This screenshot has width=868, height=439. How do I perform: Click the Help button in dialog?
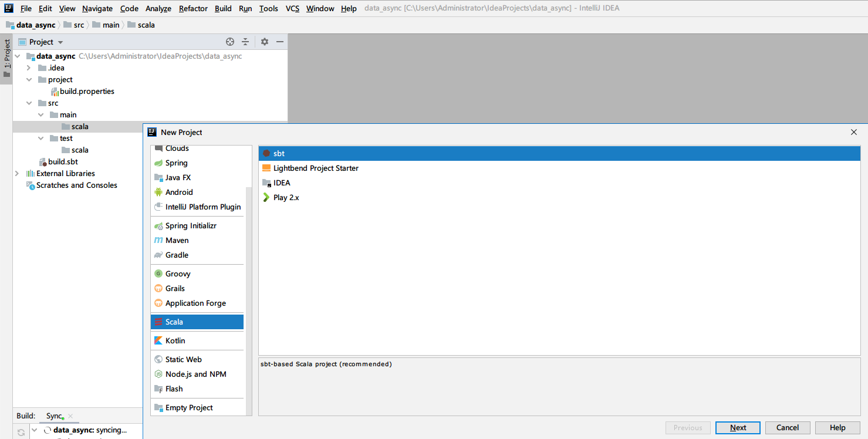tap(837, 428)
